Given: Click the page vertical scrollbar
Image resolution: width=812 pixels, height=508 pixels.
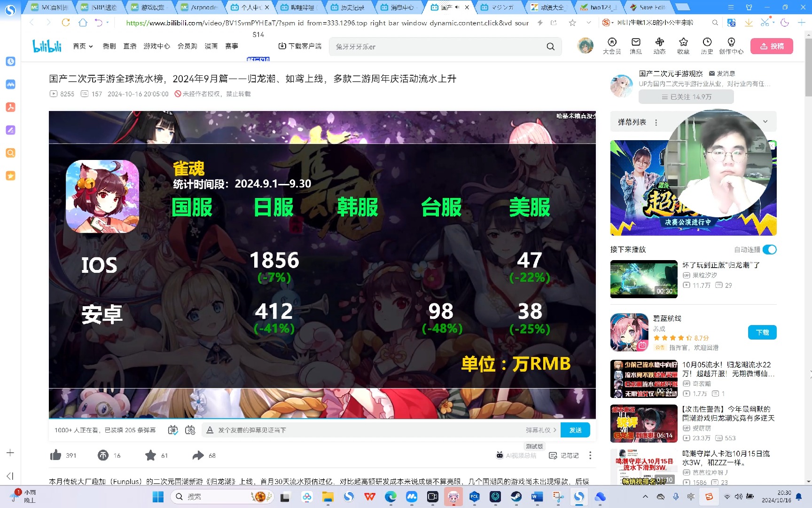Looking at the screenshot, I should [x=808, y=68].
